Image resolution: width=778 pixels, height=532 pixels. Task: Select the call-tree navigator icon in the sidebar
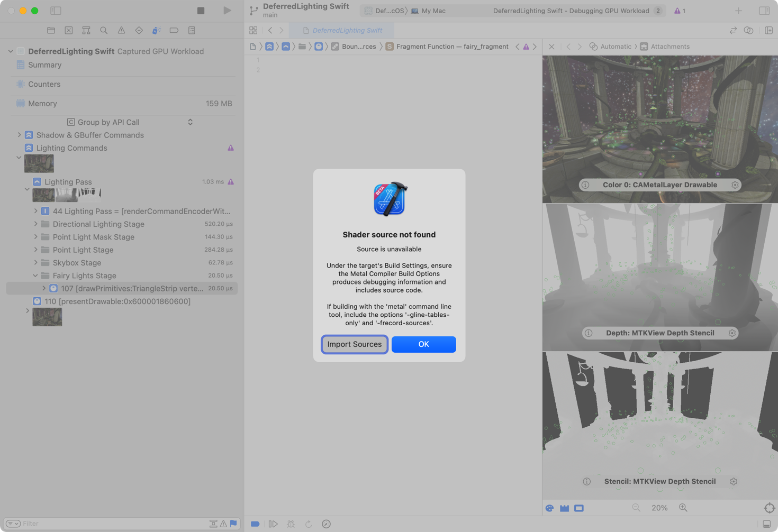pyautogui.click(x=86, y=30)
